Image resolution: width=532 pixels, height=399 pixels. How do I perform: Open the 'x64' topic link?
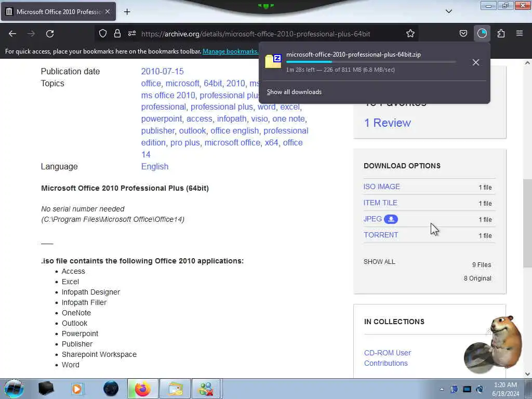[x=271, y=142]
